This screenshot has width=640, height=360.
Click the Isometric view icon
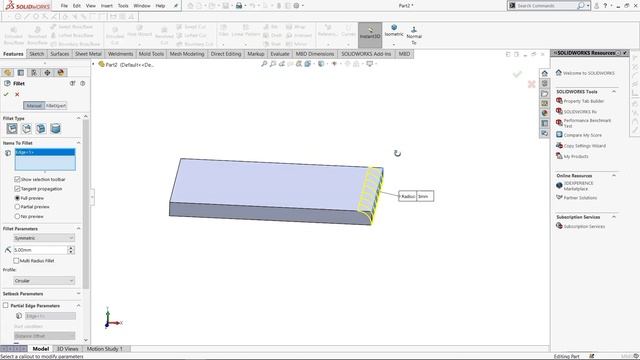click(394, 31)
